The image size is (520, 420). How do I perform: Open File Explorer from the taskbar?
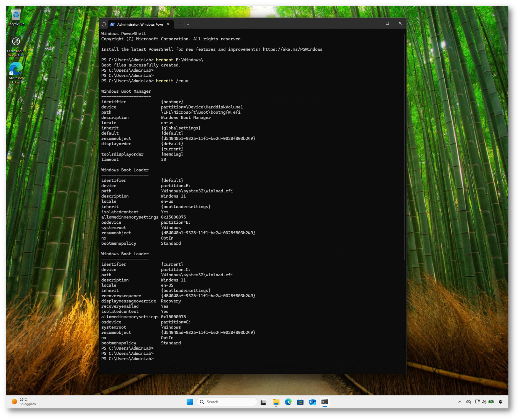coord(276,402)
